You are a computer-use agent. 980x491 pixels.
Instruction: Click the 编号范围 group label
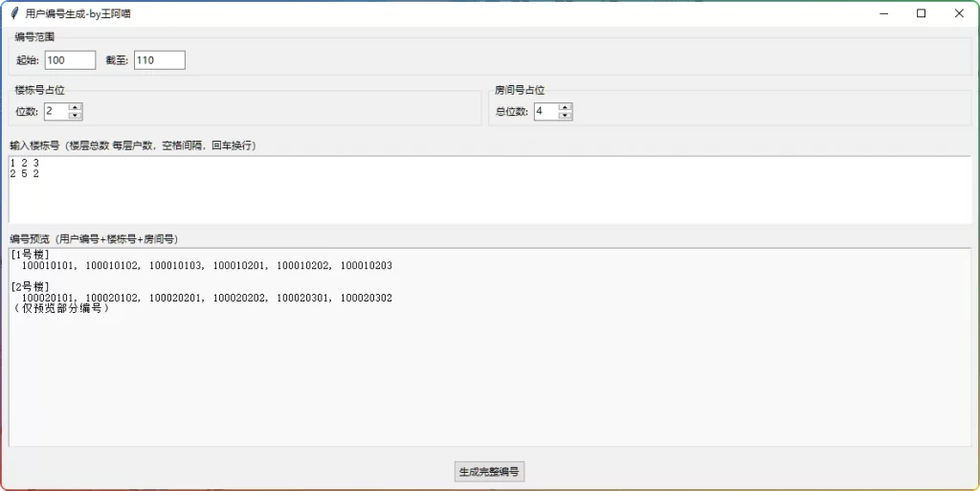[34, 37]
